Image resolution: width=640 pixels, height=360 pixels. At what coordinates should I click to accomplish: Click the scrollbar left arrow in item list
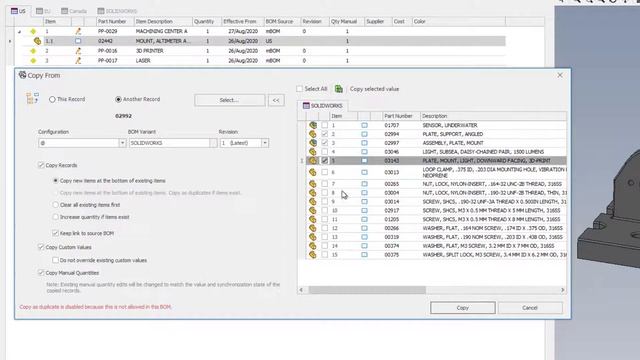301,290
